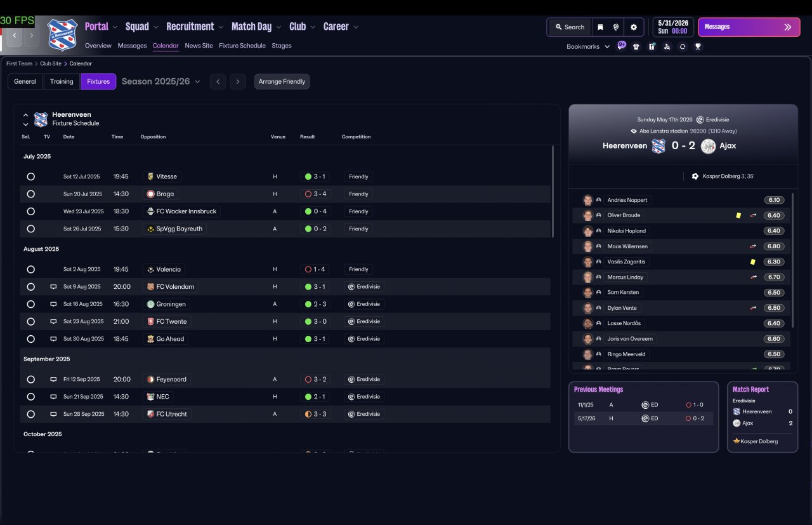This screenshot has height=525, width=812.
Task: Open the Feyenoord opposition link
Action: (x=167, y=380)
